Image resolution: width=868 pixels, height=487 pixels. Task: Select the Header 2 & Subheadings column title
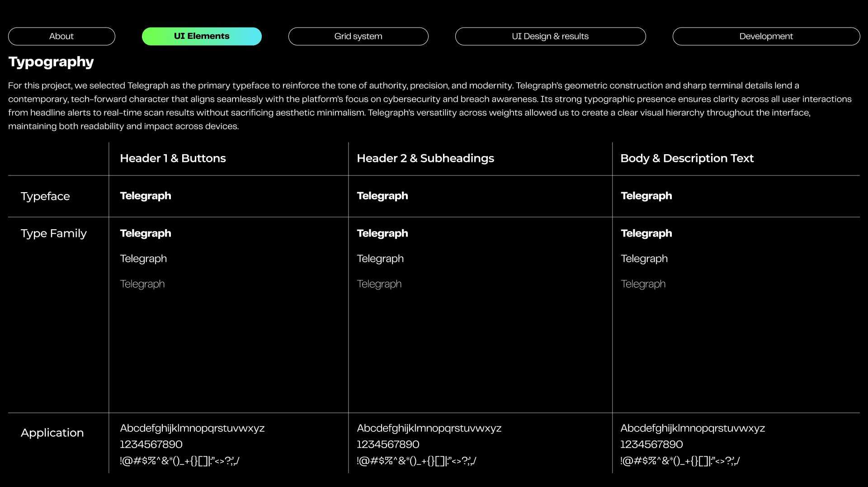(x=425, y=158)
